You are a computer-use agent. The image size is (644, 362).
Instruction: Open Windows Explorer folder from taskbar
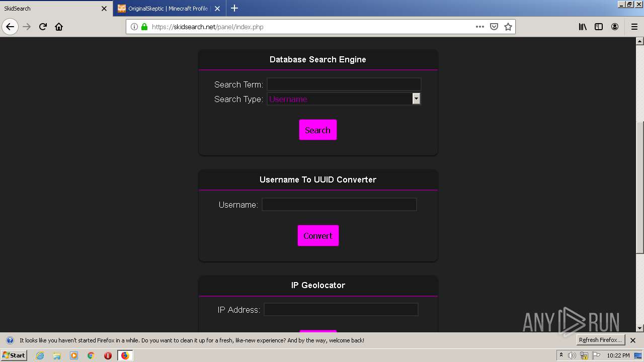click(57, 355)
